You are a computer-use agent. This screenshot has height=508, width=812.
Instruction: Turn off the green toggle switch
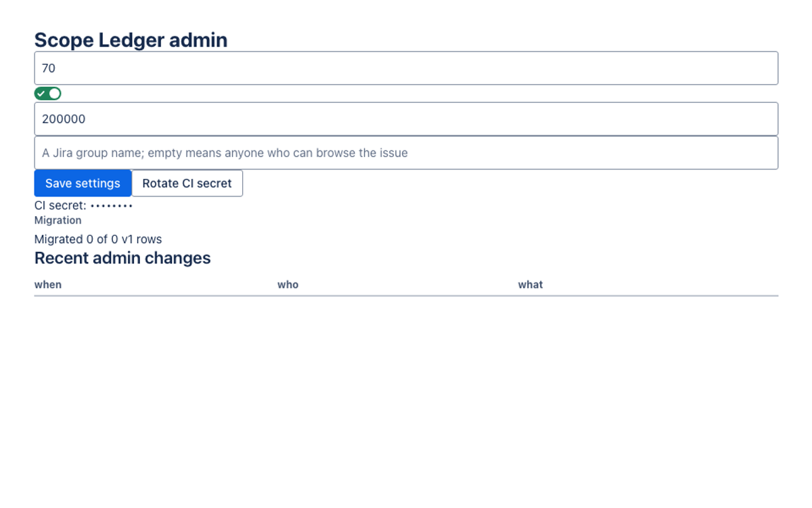(x=48, y=93)
